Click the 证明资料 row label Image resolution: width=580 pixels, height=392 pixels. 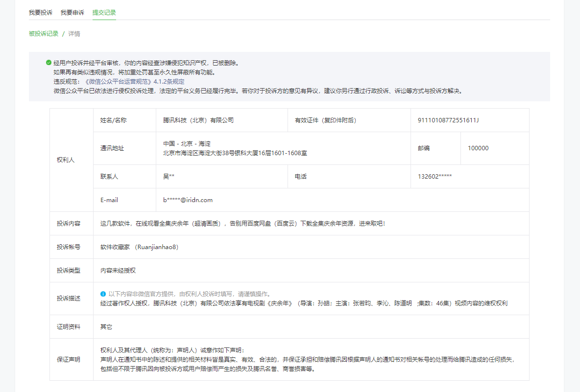(69, 326)
